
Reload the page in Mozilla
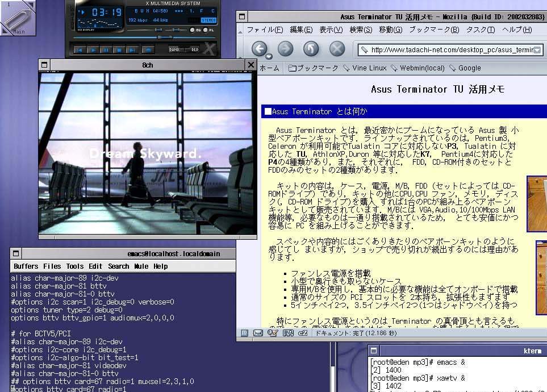pyautogui.click(x=311, y=48)
